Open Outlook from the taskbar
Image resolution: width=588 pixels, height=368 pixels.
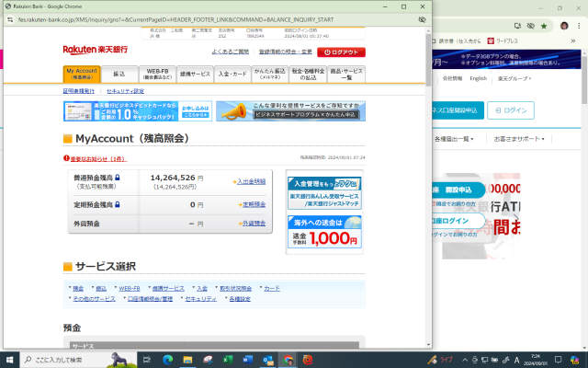pos(267,360)
